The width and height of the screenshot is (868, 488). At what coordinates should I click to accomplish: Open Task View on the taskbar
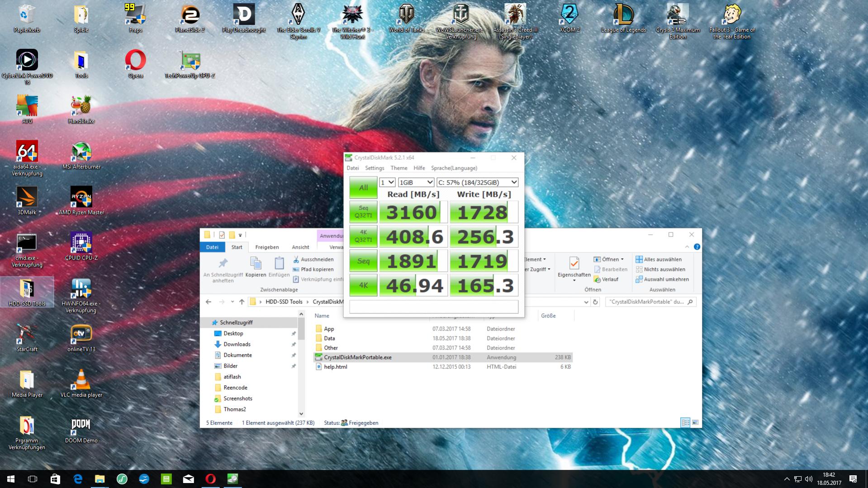[33, 479]
